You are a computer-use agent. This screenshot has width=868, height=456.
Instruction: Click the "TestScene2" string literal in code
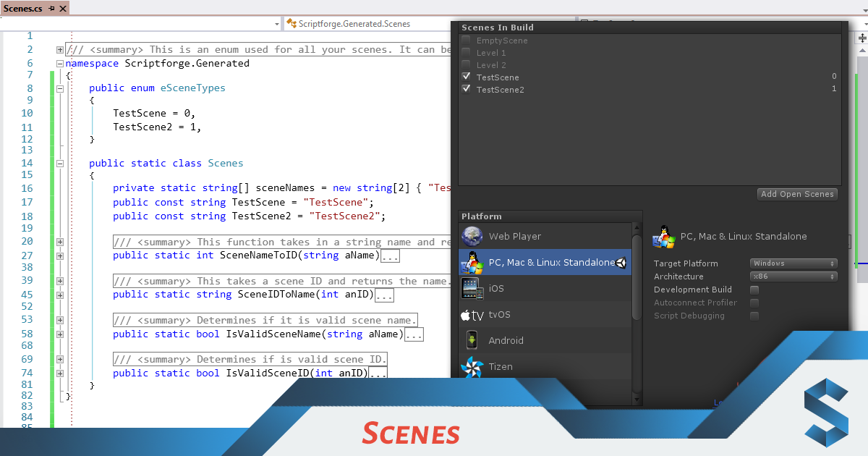pos(344,216)
